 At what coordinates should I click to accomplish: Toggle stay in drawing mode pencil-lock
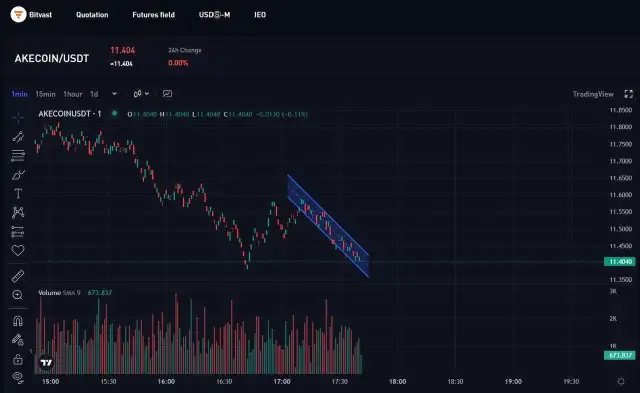pos(18,340)
